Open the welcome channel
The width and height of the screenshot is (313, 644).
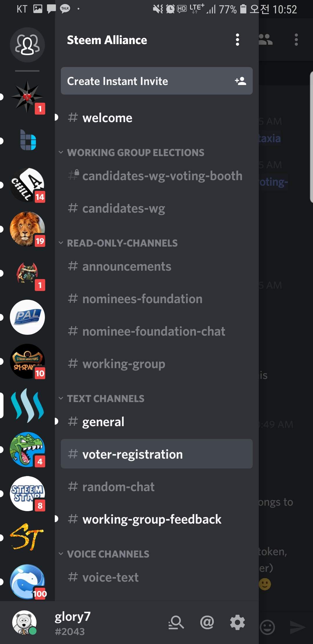click(x=107, y=118)
